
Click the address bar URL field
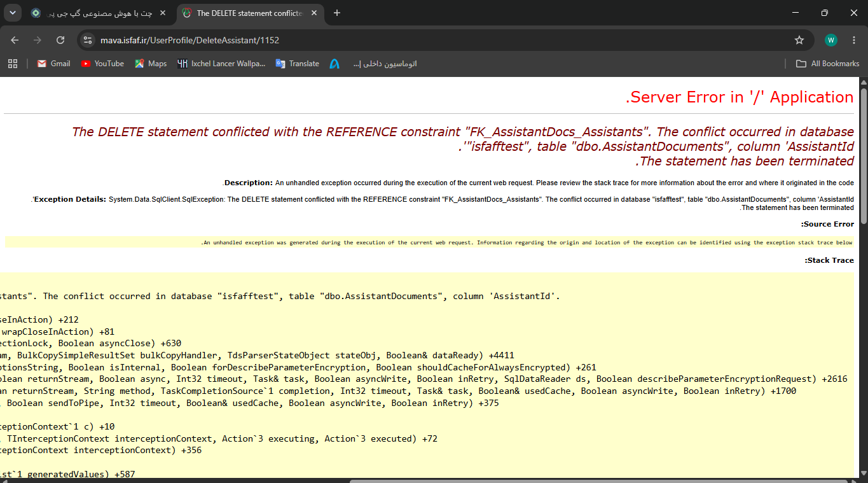(445, 40)
